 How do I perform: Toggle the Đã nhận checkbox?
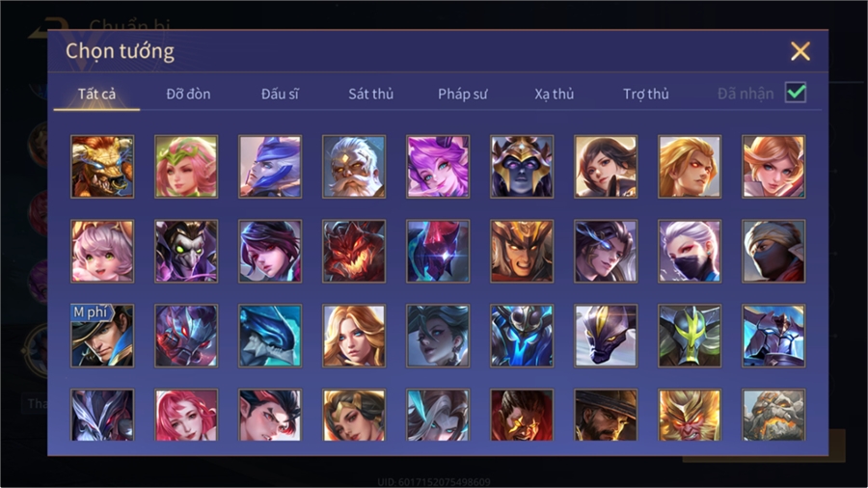point(796,93)
